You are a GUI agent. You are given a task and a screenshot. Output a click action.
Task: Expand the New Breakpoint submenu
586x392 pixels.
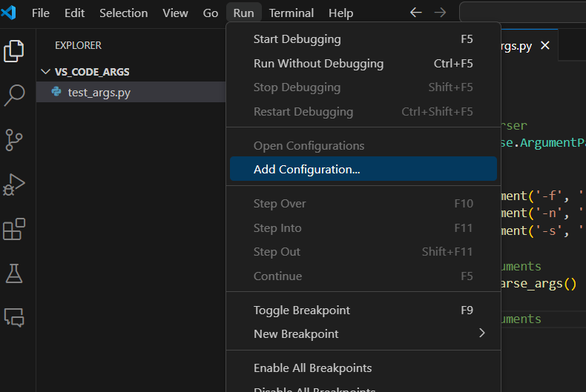[481, 333]
